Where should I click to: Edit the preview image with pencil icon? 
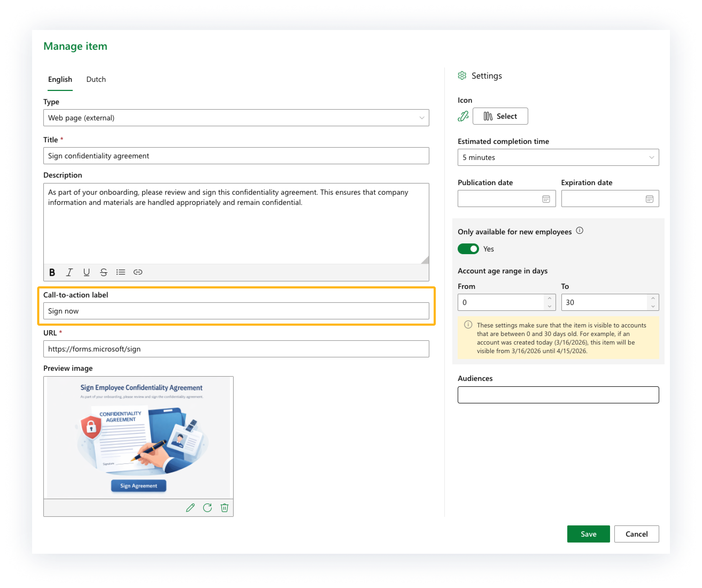(190, 508)
